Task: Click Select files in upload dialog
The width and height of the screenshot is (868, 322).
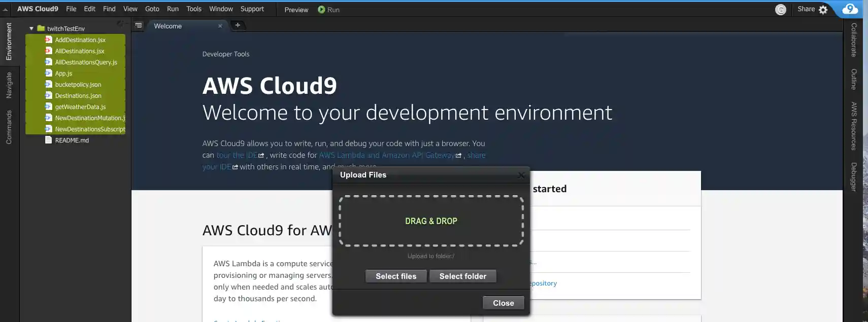Action: tap(396, 276)
